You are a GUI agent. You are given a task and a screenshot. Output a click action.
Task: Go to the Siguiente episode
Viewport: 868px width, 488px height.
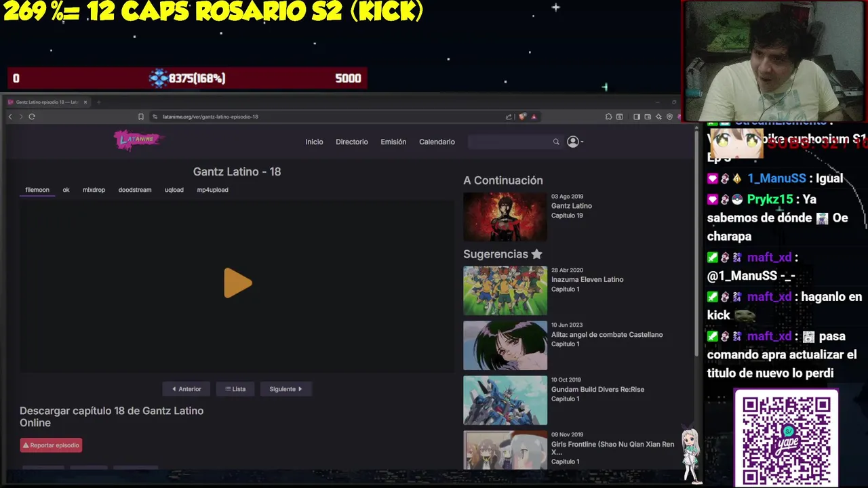point(285,389)
